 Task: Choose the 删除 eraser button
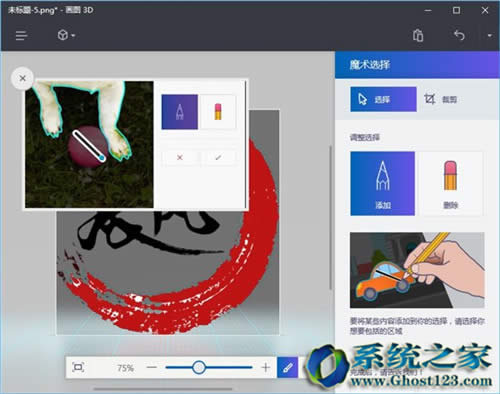point(450,184)
